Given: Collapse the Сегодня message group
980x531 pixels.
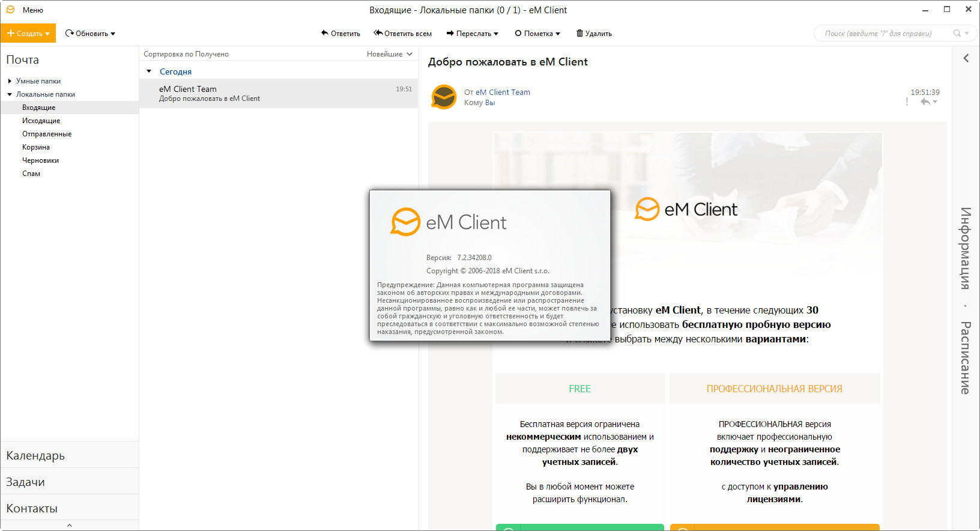Looking at the screenshot, I should 149,71.
